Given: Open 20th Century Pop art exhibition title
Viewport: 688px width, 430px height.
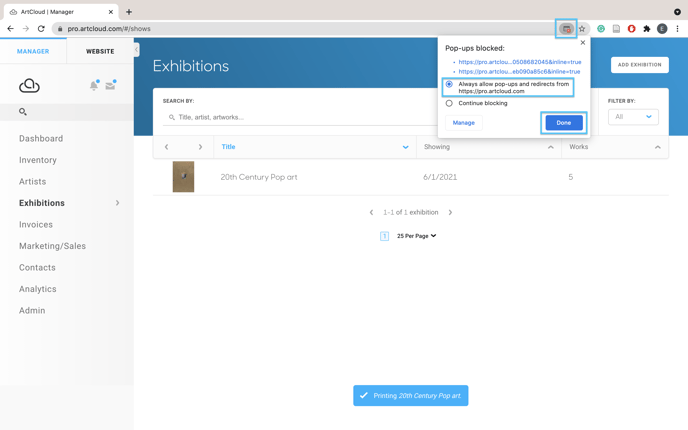Looking at the screenshot, I should 258,177.
